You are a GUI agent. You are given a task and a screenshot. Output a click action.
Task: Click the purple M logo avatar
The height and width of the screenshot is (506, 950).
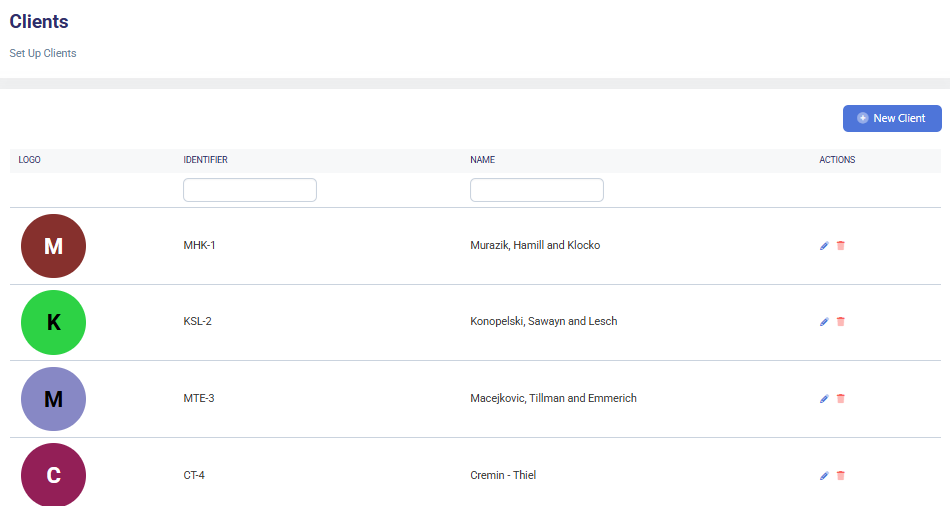point(53,399)
